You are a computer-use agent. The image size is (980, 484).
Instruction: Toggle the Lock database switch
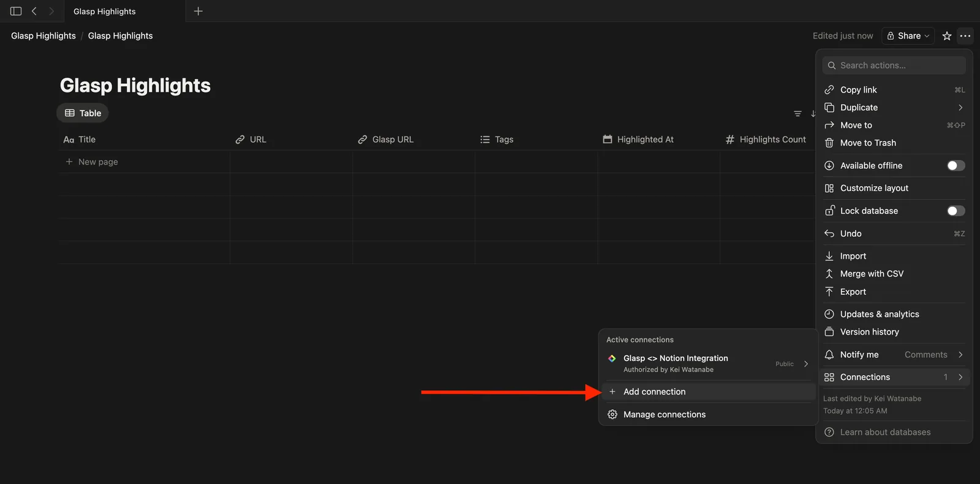click(x=956, y=211)
